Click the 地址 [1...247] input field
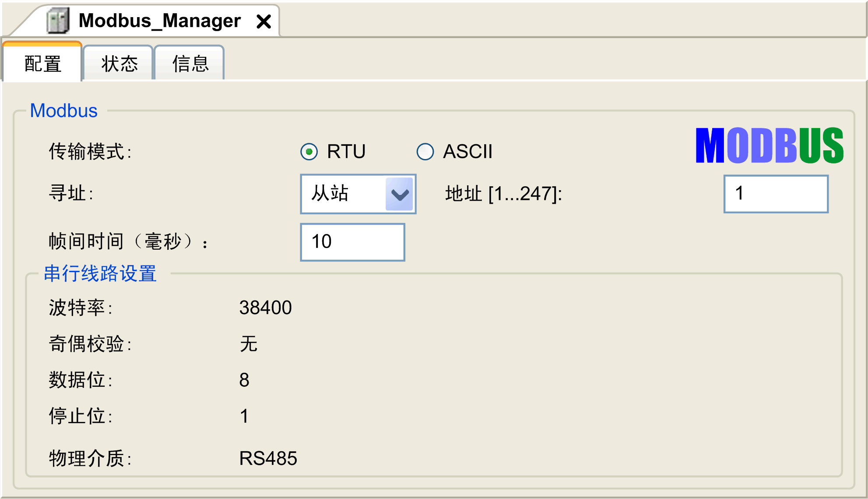 pos(776,194)
